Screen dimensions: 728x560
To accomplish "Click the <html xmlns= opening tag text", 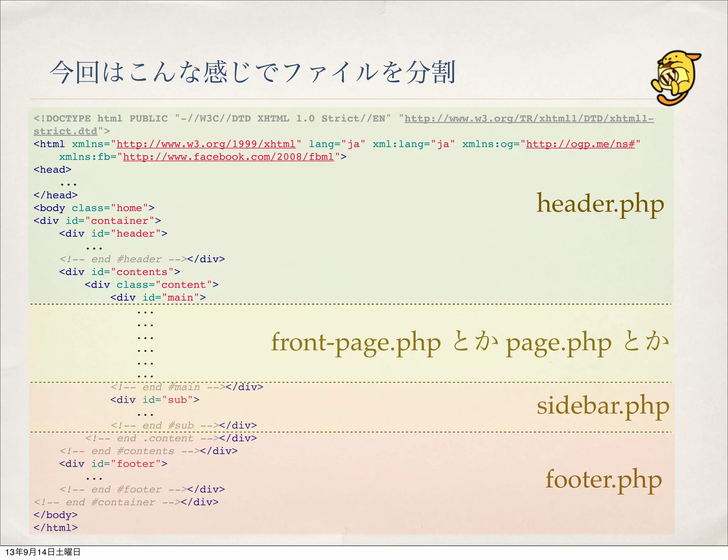I will click(72, 144).
